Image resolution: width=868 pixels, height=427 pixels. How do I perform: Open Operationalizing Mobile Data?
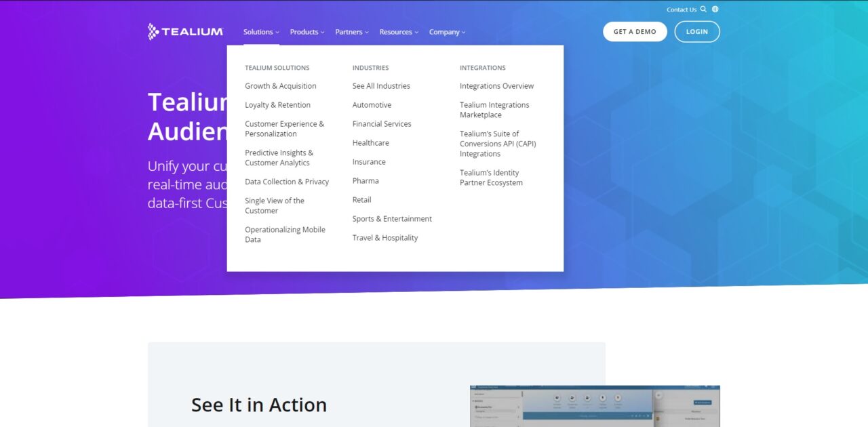(285, 235)
